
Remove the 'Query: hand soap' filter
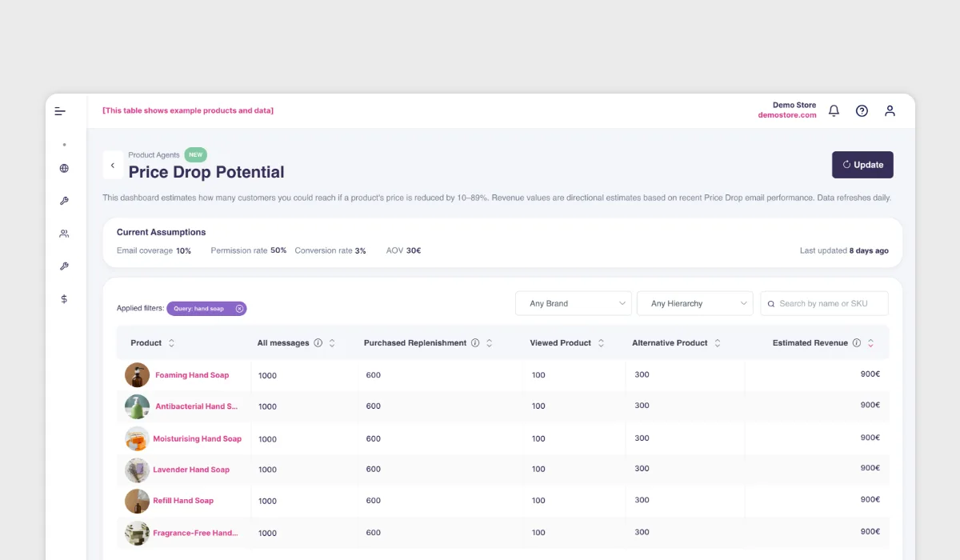[x=239, y=308]
